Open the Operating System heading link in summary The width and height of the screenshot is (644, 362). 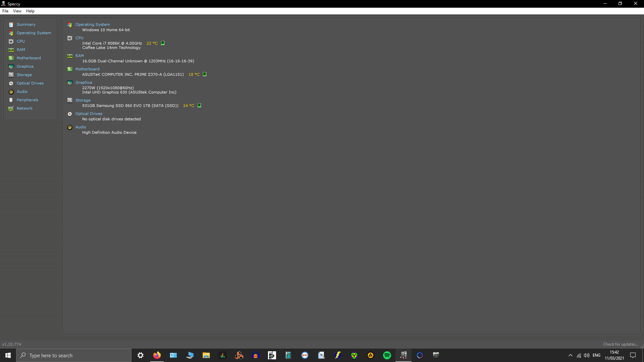(93, 24)
